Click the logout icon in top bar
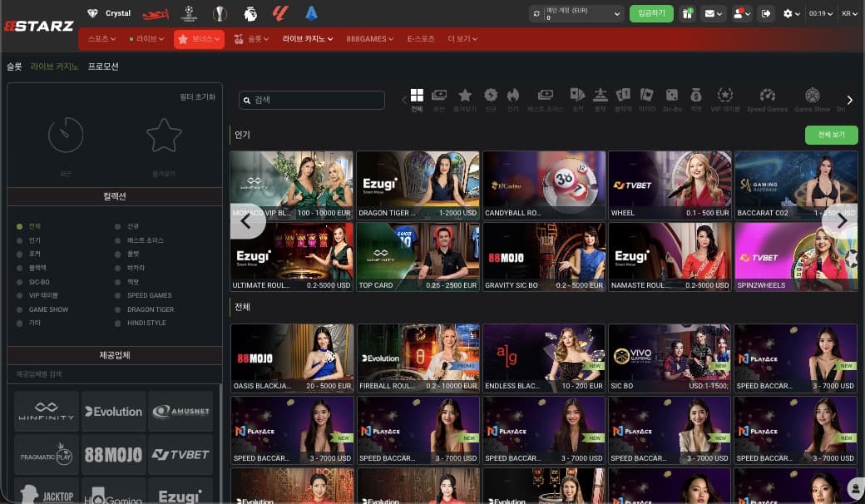 [766, 13]
